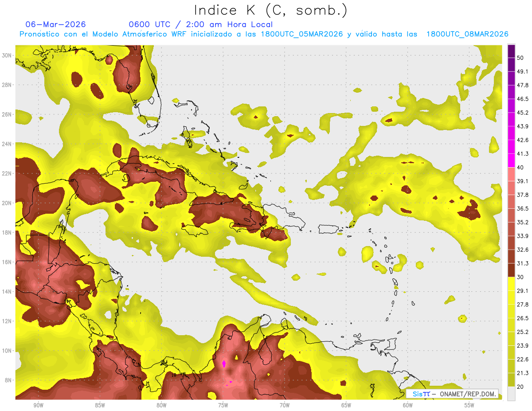Click dark brown colorbar swatch between 30 and 31.3
Image resolution: width=532 pixels, height=411 pixels.
click(511, 270)
